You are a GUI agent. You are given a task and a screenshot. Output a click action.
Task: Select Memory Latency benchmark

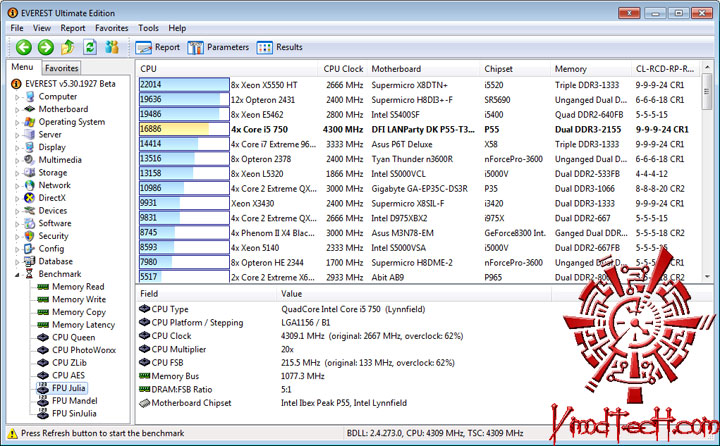[84, 325]
